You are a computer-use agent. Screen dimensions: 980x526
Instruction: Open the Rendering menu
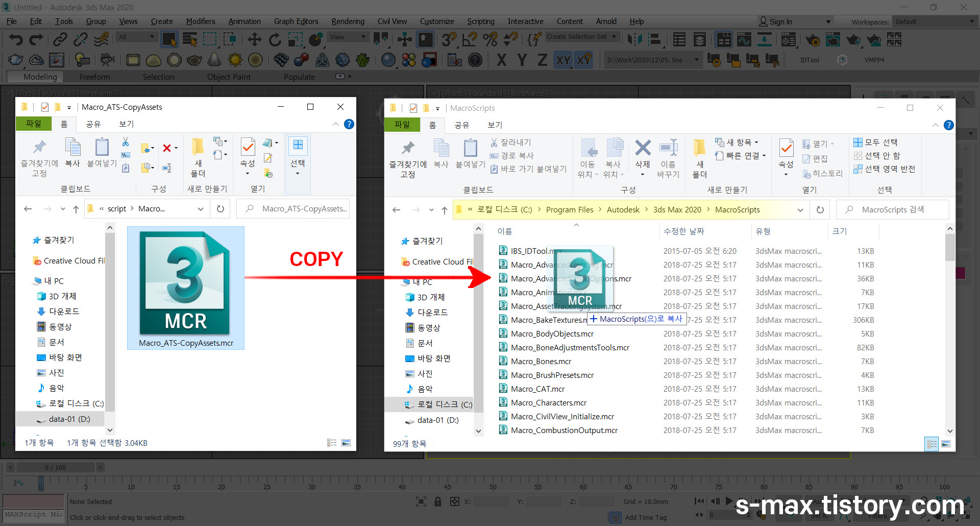[348, 21]
